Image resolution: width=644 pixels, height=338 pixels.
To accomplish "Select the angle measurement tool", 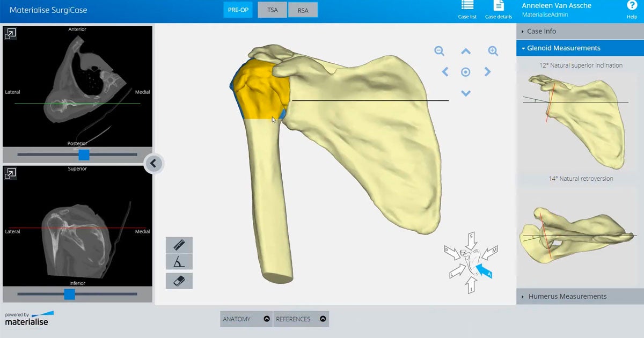I will coord(179,261).
